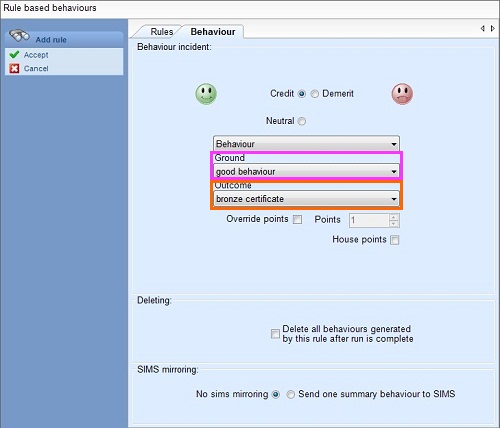The width and height of the screenshot is (500, 428).
Task: Choose Send one summary behaviour to SIMS
Action: (x=291, y=394)
